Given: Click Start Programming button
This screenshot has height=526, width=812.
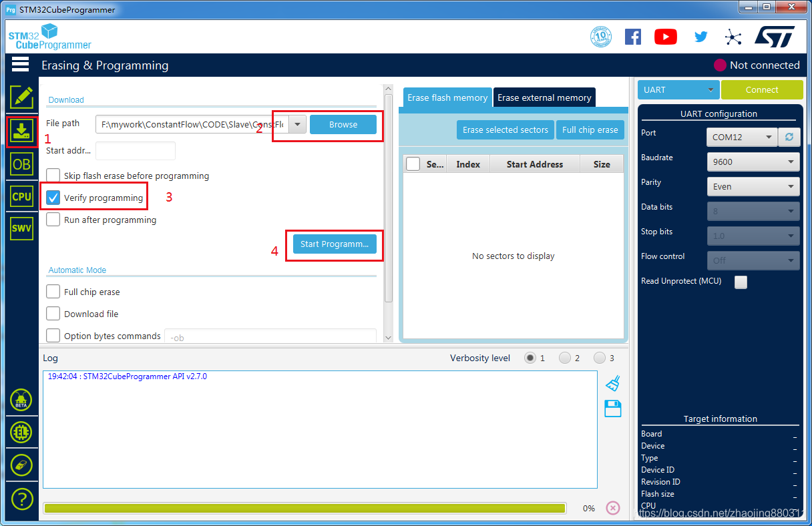Looking at the screenshot, I should click(x=335, y=244).
